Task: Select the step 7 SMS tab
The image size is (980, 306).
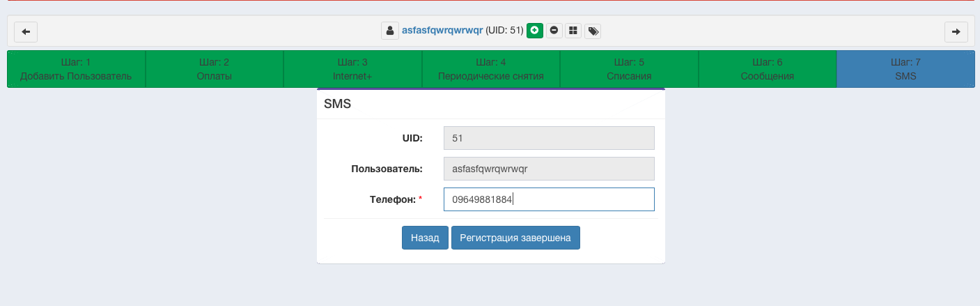Action: coord(905,69)
